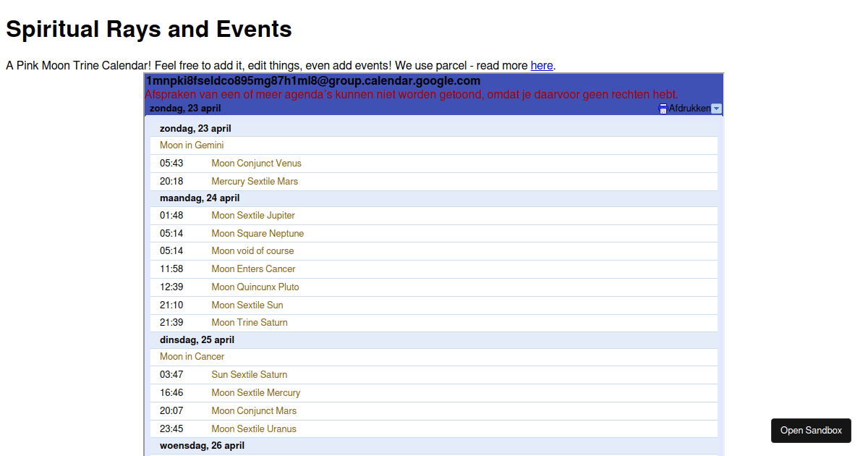Click the Open Sandbox button

point(810,430)
